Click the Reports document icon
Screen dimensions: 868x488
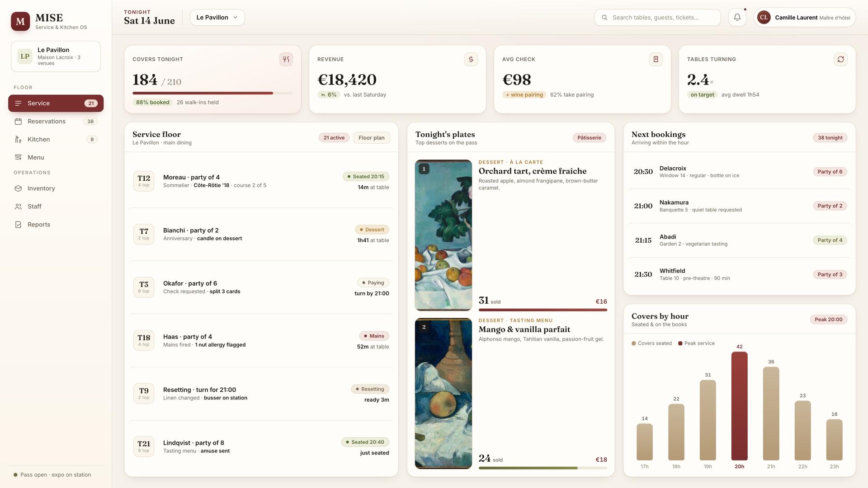18,225
